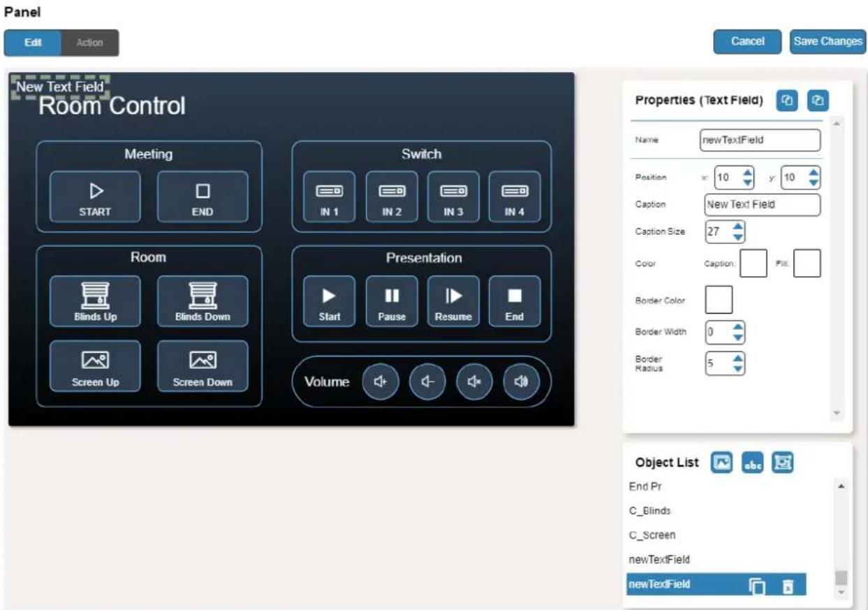Add a text field with the abc icon
This screenshot has width=868, height=610.
click(752, 463)
